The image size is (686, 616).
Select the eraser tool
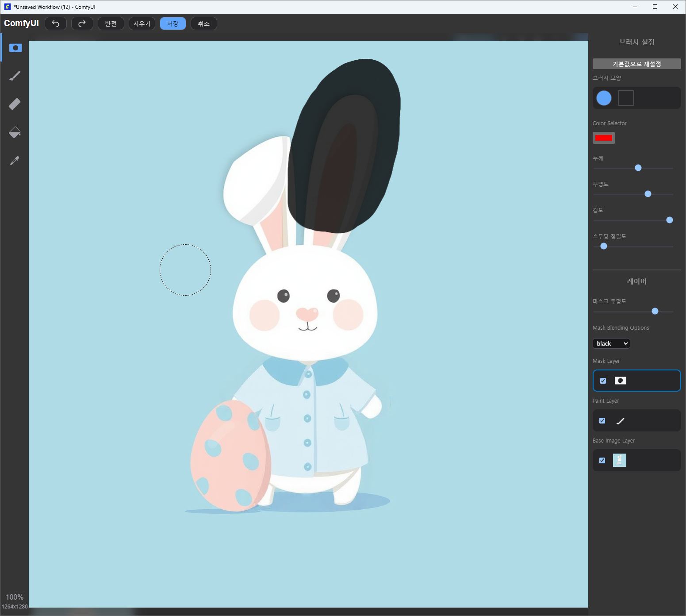15,104
